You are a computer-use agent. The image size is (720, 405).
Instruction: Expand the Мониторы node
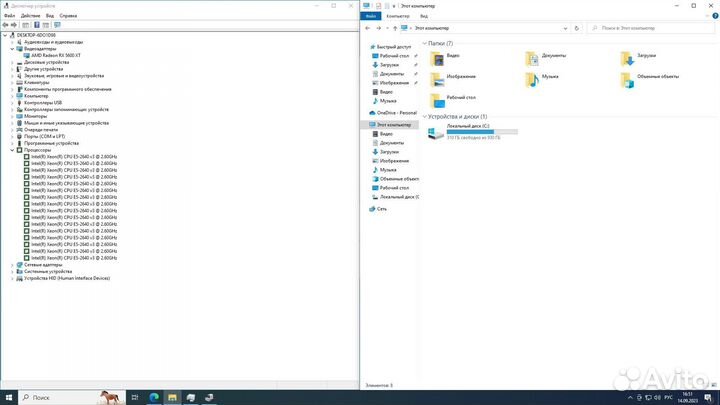(12, 116)
